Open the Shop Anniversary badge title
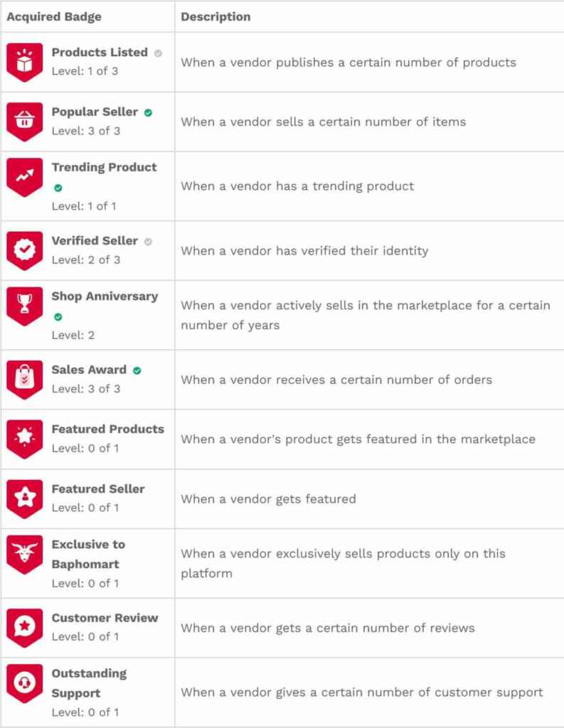Viewport: 564px width, 728px height. coord(105,296)
